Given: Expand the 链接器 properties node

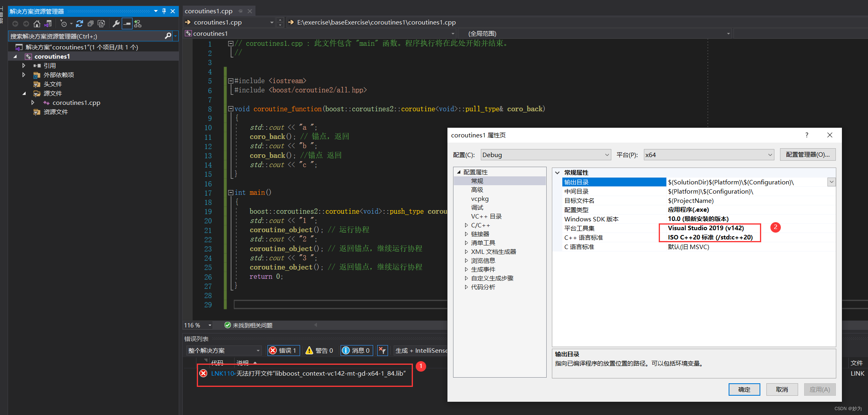Looking at the screenshot, I should tap(466, 234).
